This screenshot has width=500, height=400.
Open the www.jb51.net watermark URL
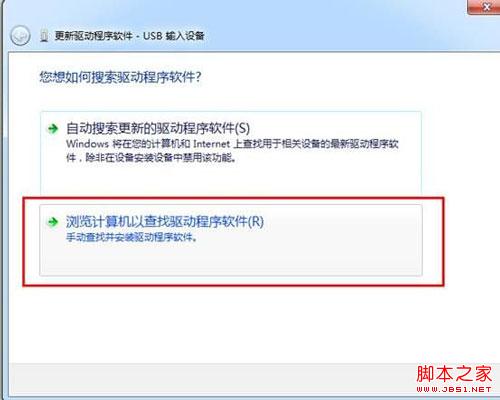454,389
